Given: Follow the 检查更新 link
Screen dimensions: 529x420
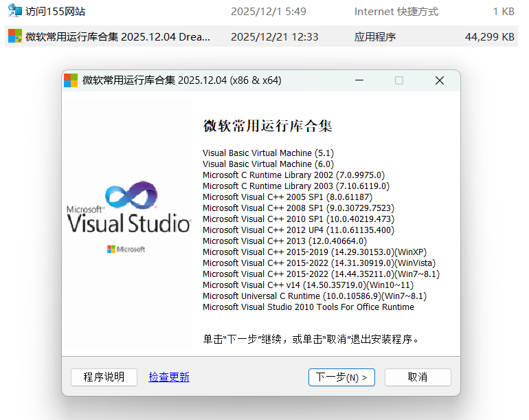Looking at the screenshot, I should coord(169,377).
